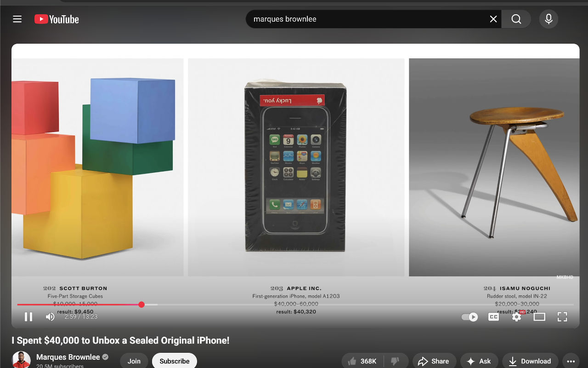This screenshot has height=368, width=588.
Task: Start voice search with microphone
Action: pyautogui.click(x=548, y=19)
